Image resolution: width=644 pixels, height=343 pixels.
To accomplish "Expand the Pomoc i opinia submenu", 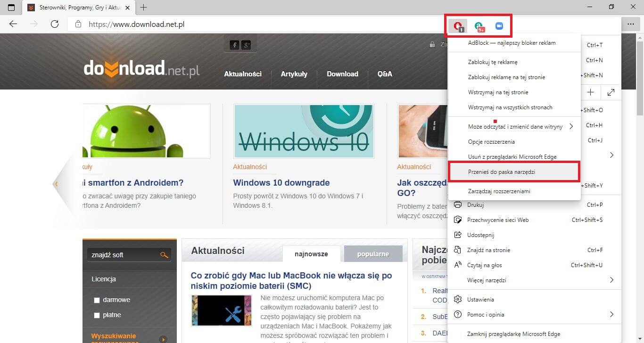I will click(612, 314).
